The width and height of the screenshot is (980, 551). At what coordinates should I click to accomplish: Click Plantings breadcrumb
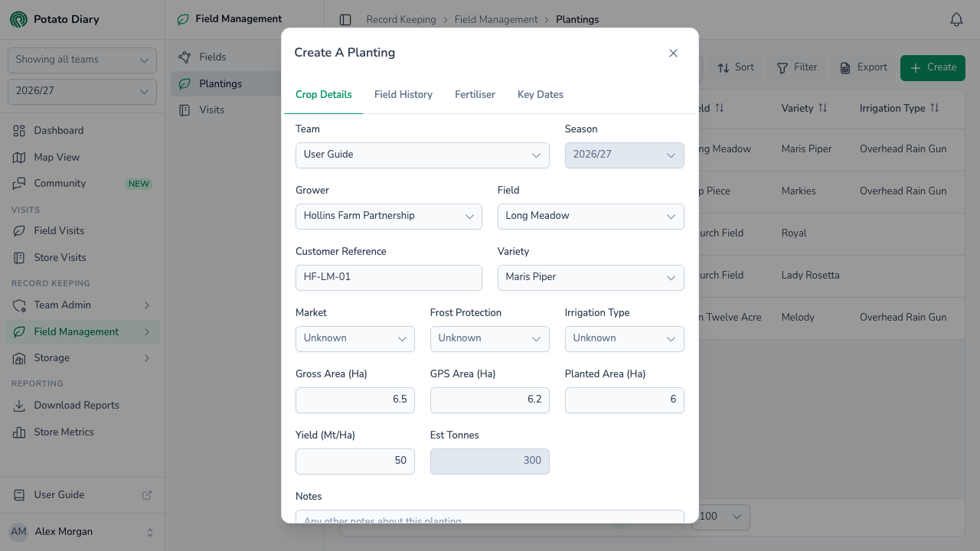577,20
